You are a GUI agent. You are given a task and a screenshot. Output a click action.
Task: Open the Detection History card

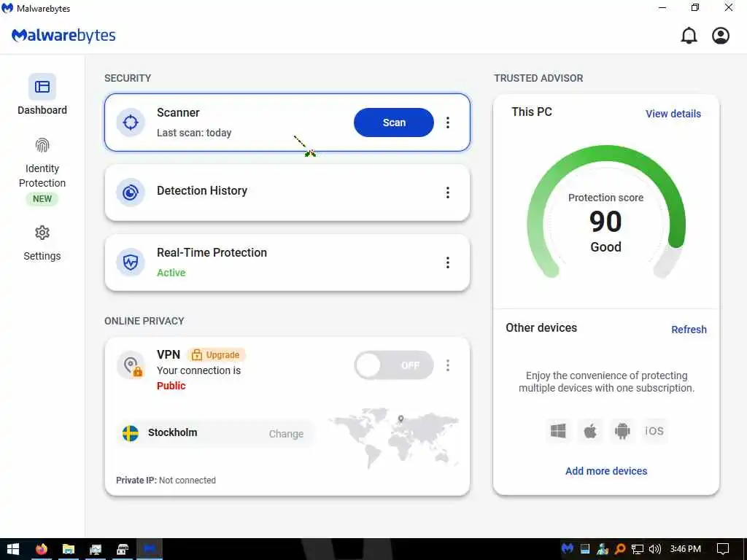(x=287, y=192)
